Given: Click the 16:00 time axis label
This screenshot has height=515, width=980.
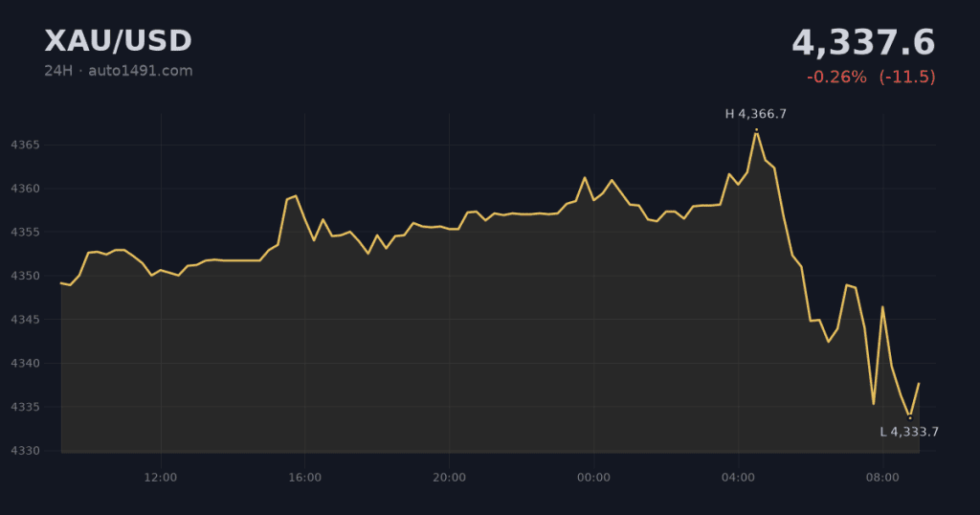Looking at the screenshot, I should coord(305,478).
